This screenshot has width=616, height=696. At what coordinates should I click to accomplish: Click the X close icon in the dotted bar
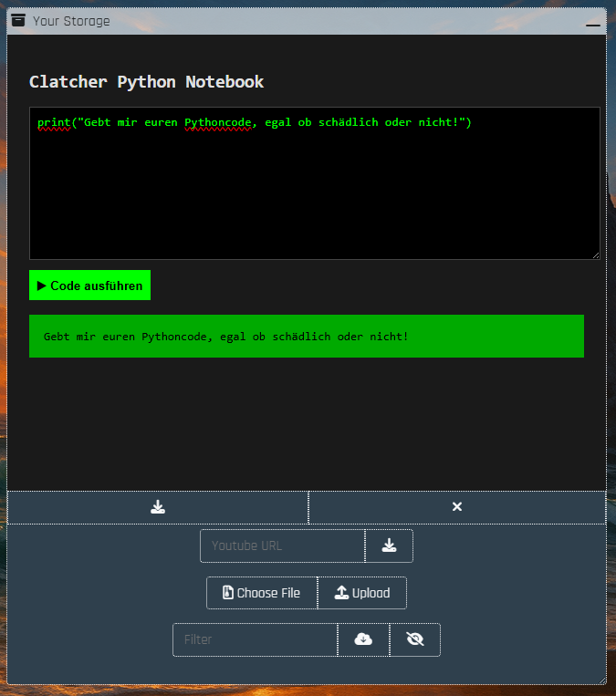pyautogui.click(x=457, y=507)
